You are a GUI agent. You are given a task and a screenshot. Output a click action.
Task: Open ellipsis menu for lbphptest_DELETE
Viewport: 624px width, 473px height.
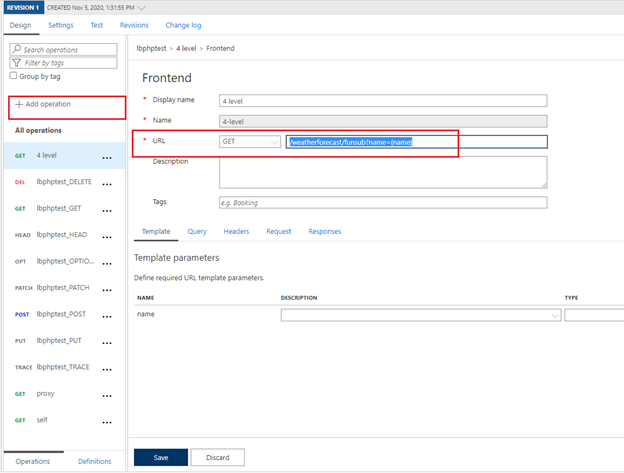coord(107,182)
